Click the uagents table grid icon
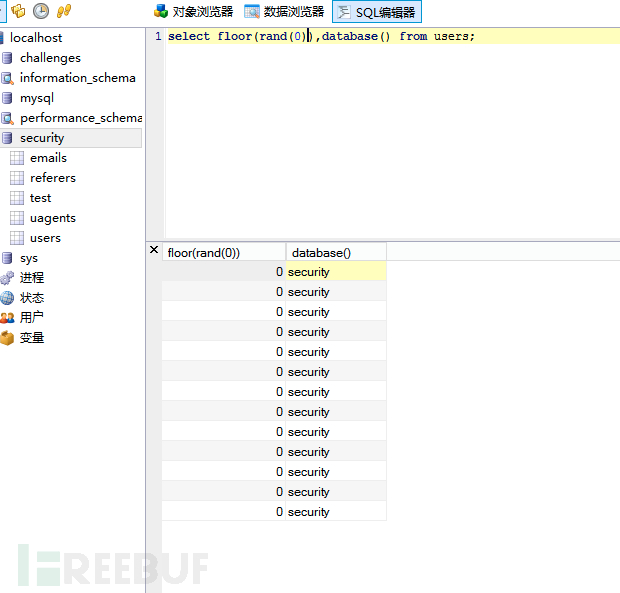This screenshot has height=593, width=620. [17, 218]
